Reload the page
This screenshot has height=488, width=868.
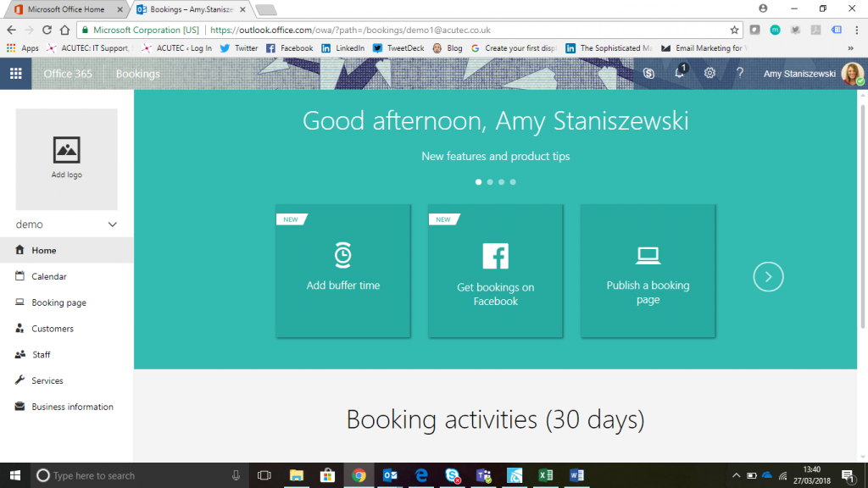(47, 30)
